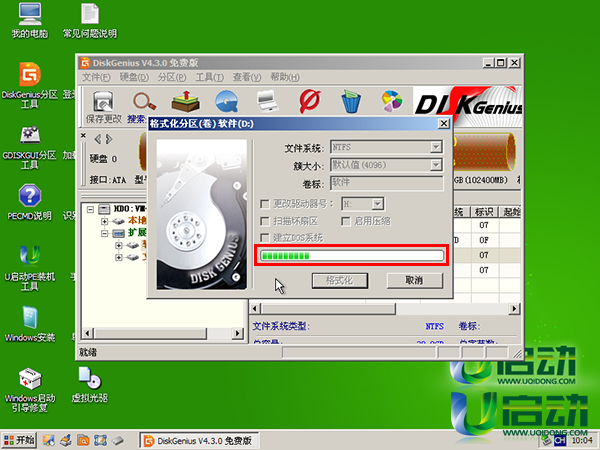Image resolution: width=600 pixels, height=450 pixels.
Task: Click the red format toolbar icon
Action: pyautogui.click(x=310, y=101)
